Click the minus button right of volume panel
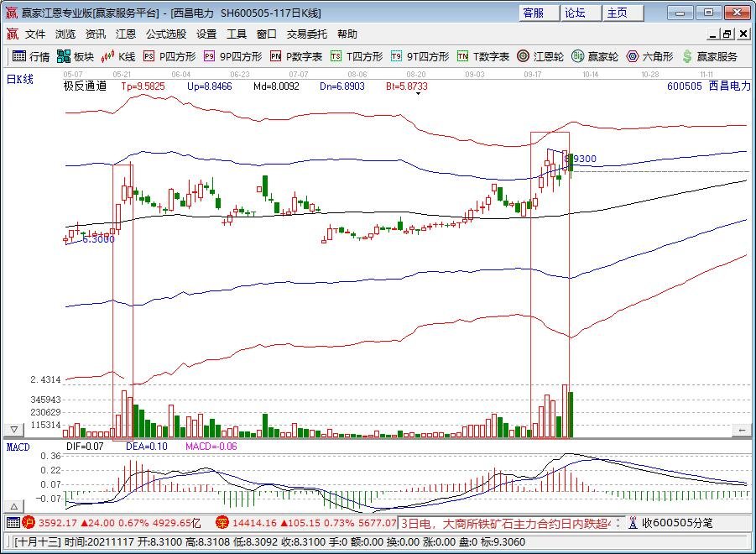Image resolution: width=756 pixels, height=554 pixels. (x=742, y=430)
